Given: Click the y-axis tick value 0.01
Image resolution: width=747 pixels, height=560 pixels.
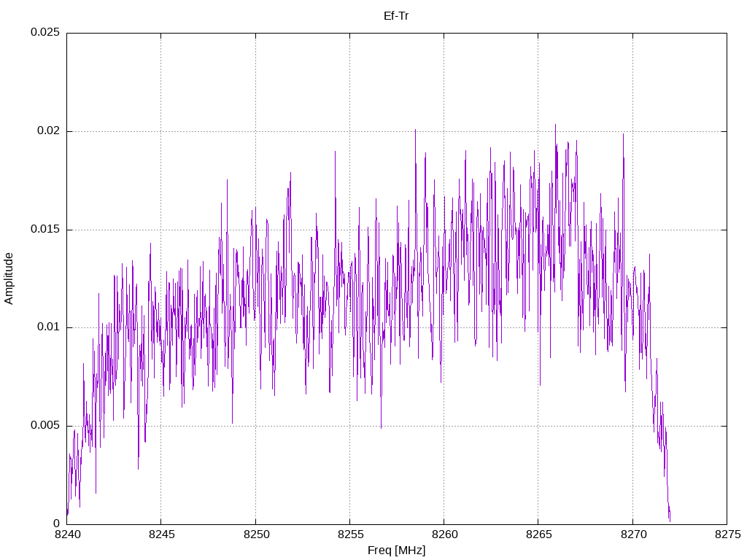Looking at the screenshot, I should 49,327.
